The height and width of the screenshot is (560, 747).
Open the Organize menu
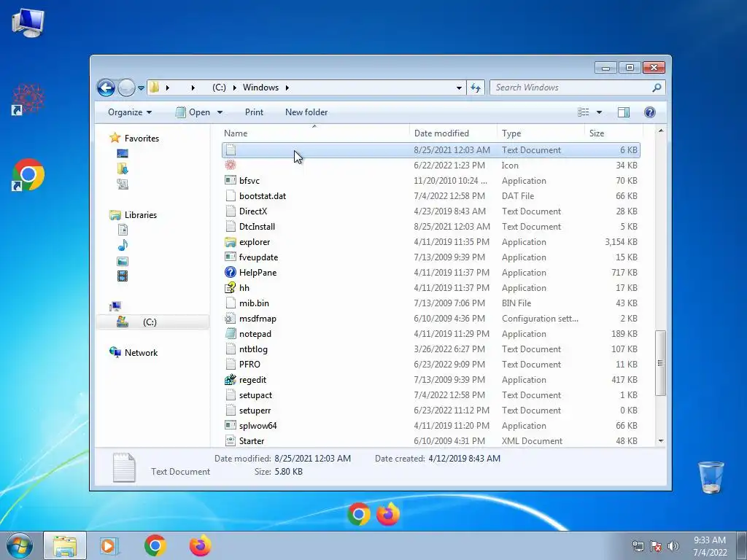click(130, 112)
